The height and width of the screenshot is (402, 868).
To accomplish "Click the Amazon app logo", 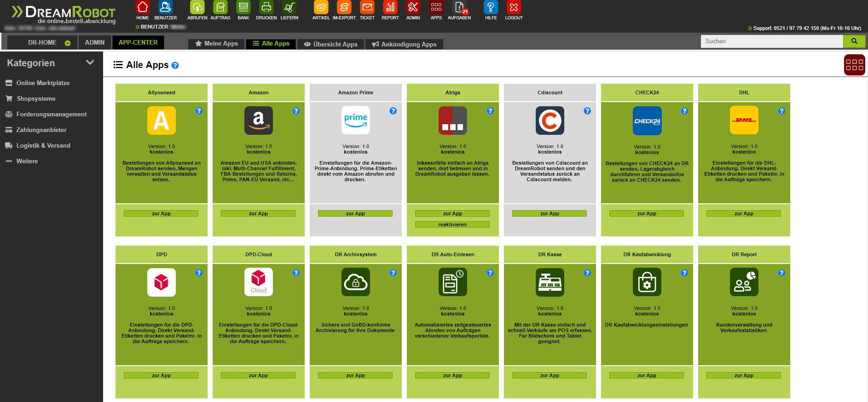I will coord(259,121).
